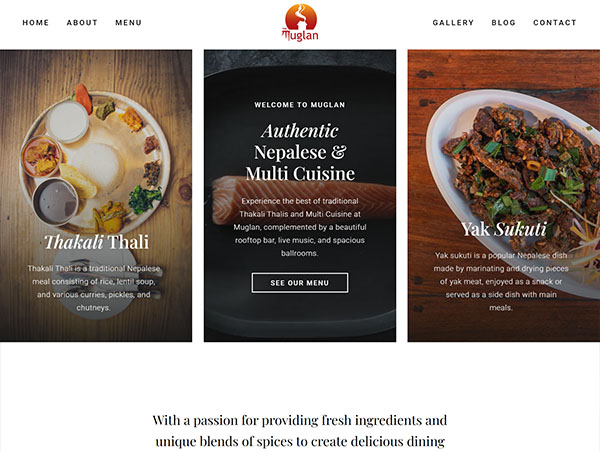Open the Home nav link
This screenshot has width=600, height=451.
[x=36, y=23]
